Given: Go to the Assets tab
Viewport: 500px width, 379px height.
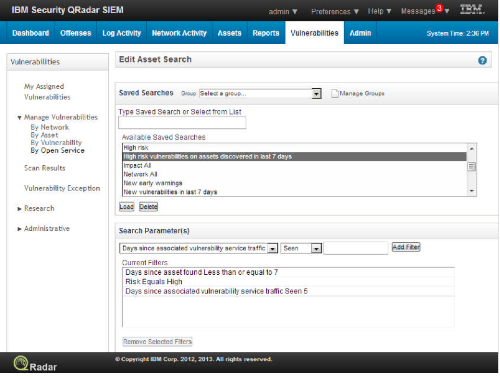Looking at the screenshot, I should tap(229, 33).
